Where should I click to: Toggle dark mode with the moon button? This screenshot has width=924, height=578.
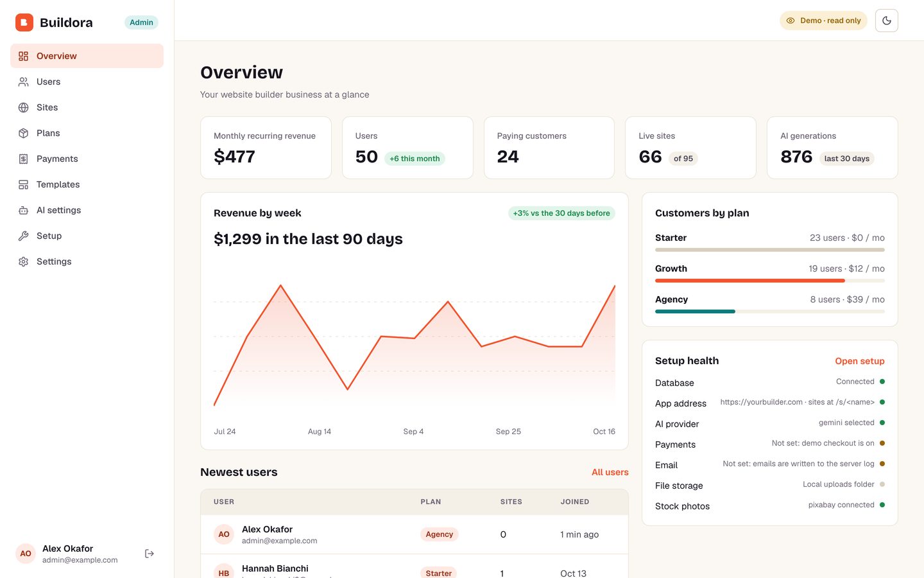pos(887,21)
